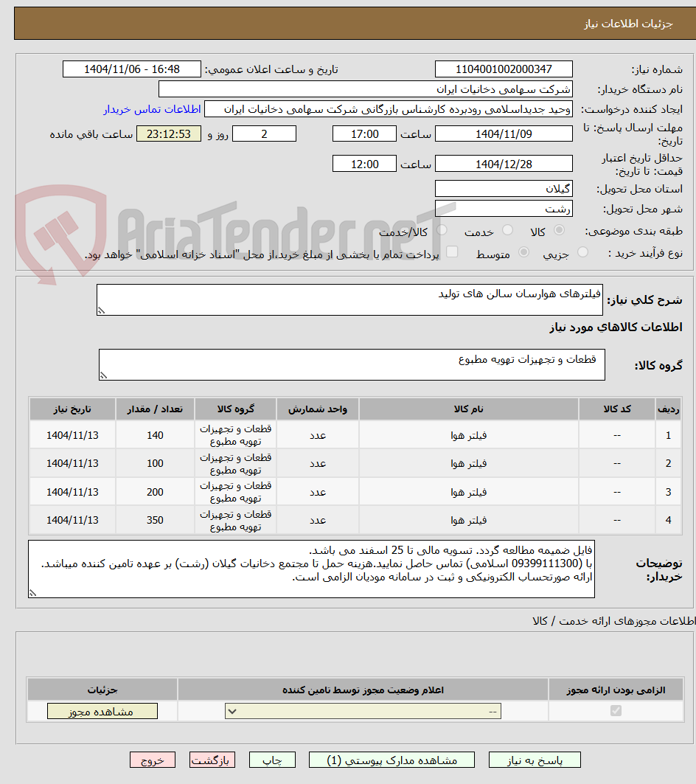The height and width of the screenshot is (784, 696).
Task: Click the اطلاعات کالاهای مورد نیاز heading
Action: [616, 327]
